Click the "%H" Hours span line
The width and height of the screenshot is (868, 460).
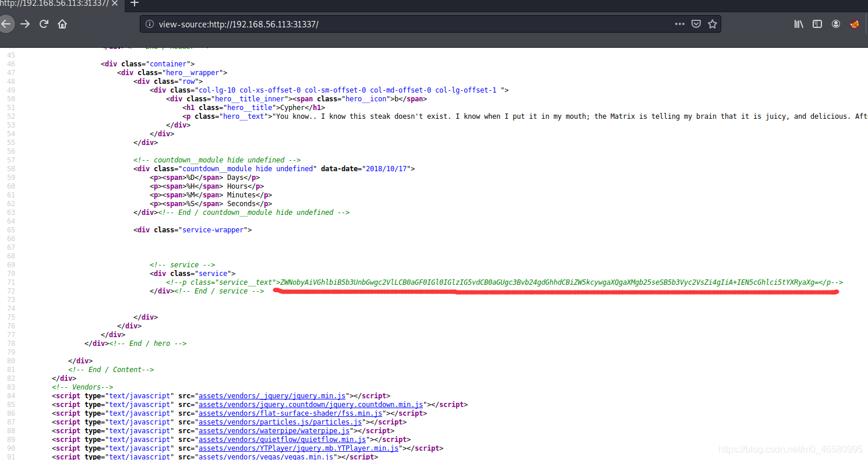[x=207, y=186]
